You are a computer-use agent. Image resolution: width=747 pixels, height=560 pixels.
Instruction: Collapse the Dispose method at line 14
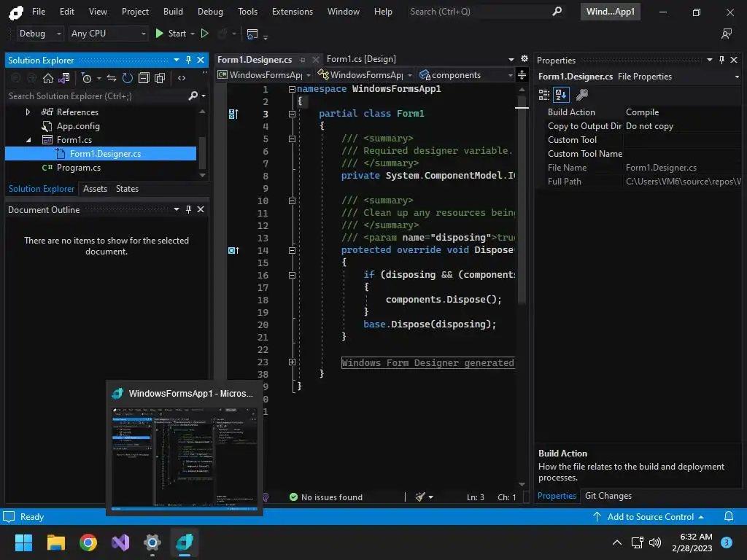(x=292, y=251)
